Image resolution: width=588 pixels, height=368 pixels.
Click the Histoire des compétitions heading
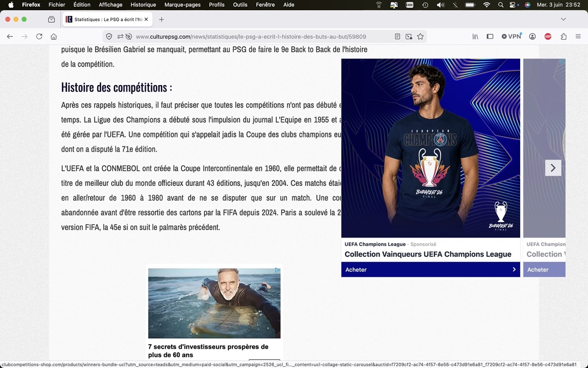click(x=117, y=87)
